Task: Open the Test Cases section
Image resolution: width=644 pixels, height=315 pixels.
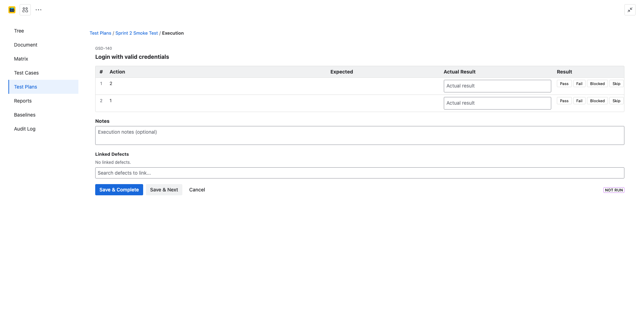Action: point(26,73)
